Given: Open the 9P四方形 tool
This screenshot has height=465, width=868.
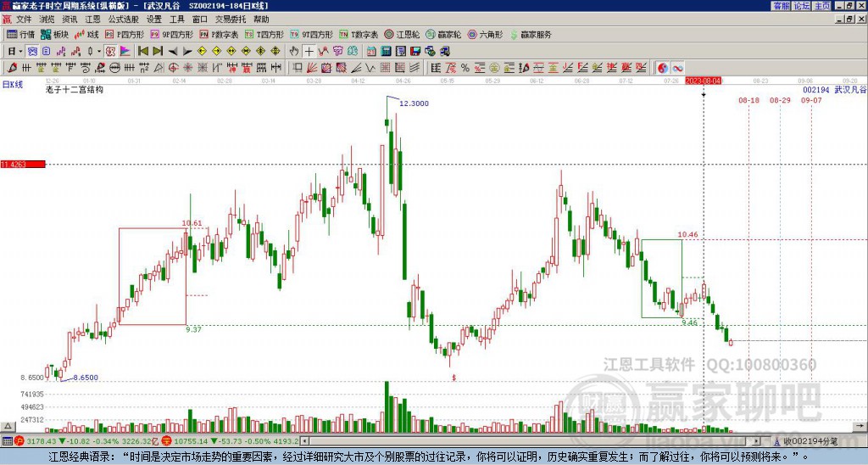Looking at the screenshot, I should tap(172, 34).
